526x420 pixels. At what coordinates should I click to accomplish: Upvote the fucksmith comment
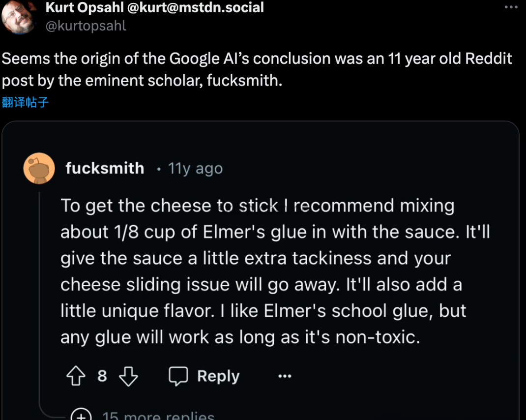76,376
